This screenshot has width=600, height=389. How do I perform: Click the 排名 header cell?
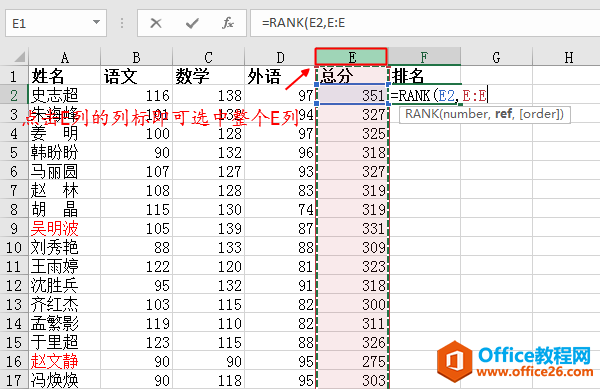(424, 76)
